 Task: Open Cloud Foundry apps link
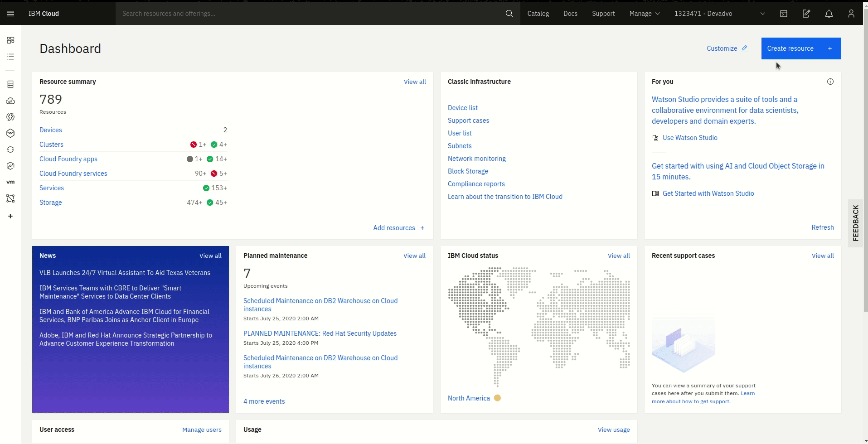(x=68, y=159)
